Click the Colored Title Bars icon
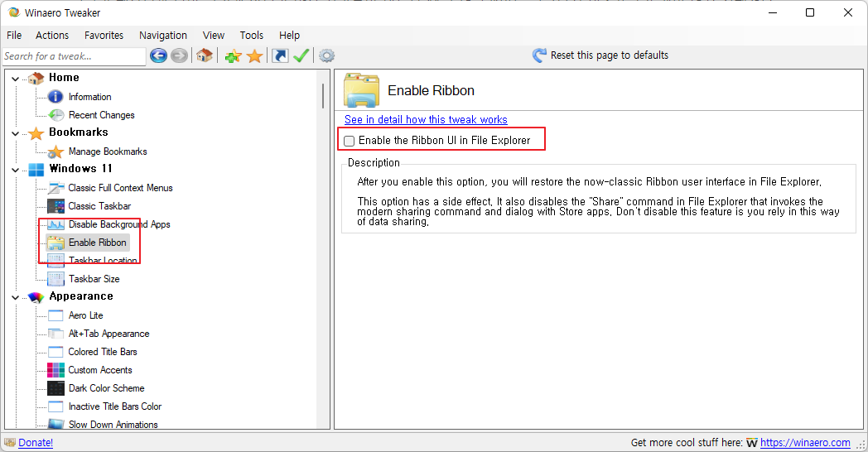 coord(56,352)
